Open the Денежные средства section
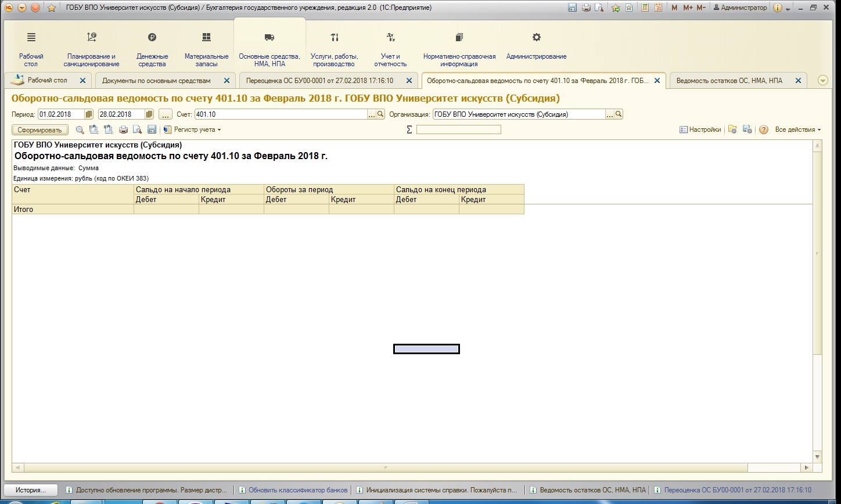Screen dimensions: 841x504 (152, 50)
